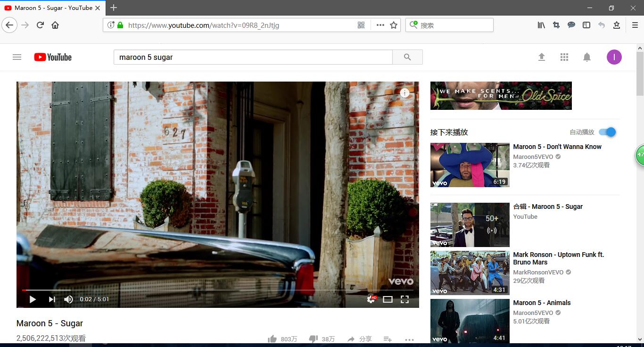Screen dimensions: 644x347
Task: Open the purple account avatar
Action: click(614, 57)
